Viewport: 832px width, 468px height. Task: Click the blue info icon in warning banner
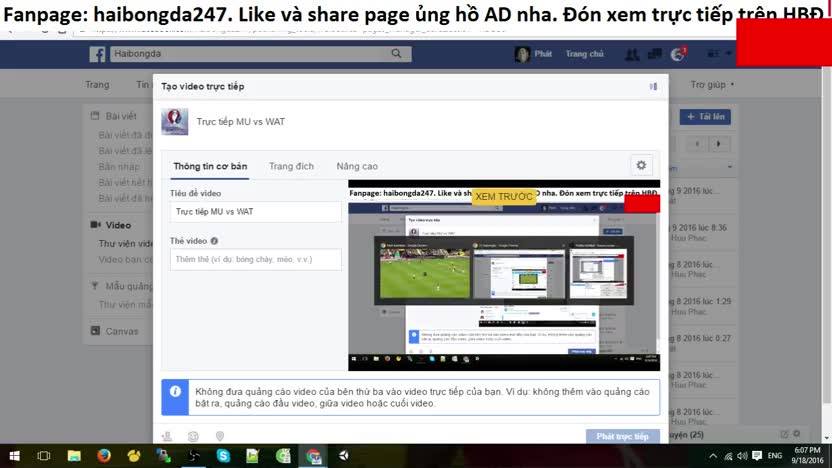[175, 392]
